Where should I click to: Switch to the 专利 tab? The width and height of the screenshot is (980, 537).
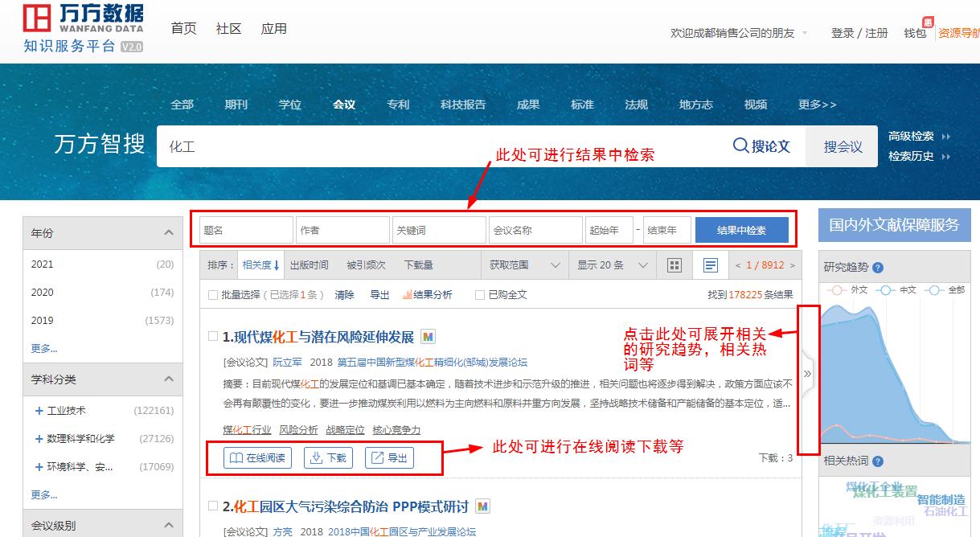click(398, 105)
